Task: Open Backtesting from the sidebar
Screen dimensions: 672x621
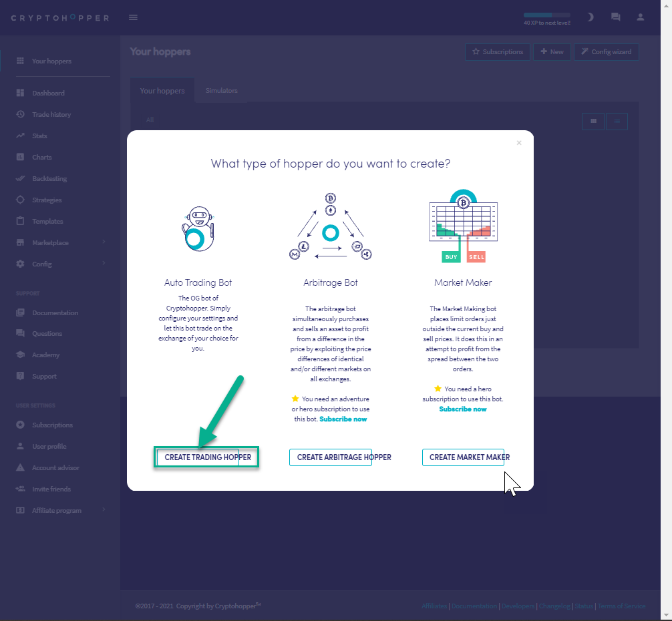Action: click(49, 179)
